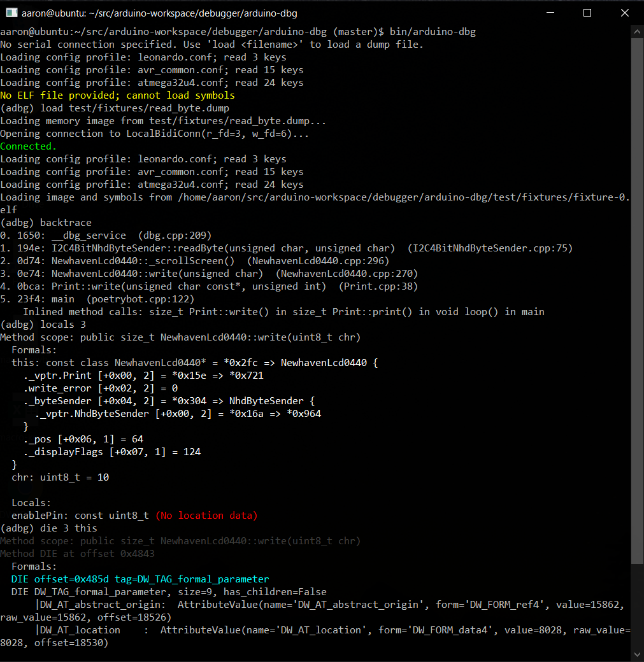This screenshot has height=662, width=644.
Task: Maximize the terminal window
Action: tap(587, 13)
